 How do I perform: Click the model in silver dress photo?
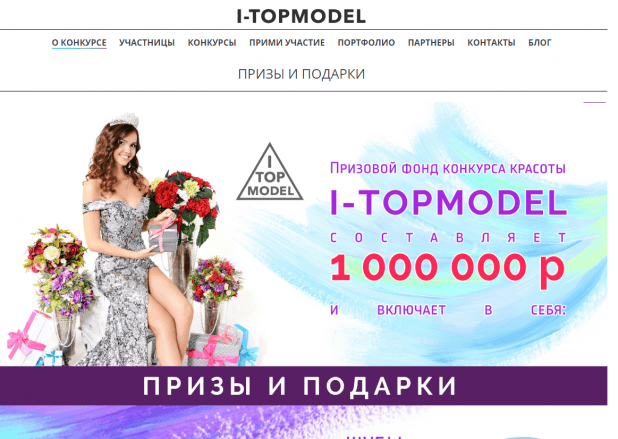click(x=134, y=240)
